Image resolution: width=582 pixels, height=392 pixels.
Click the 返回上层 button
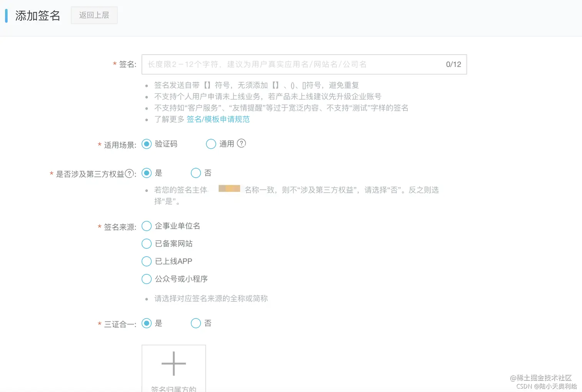[x=94, y=15]
